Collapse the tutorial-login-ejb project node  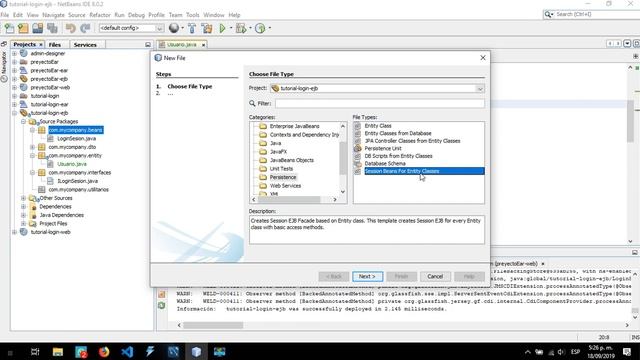click(x=14, y=113)
